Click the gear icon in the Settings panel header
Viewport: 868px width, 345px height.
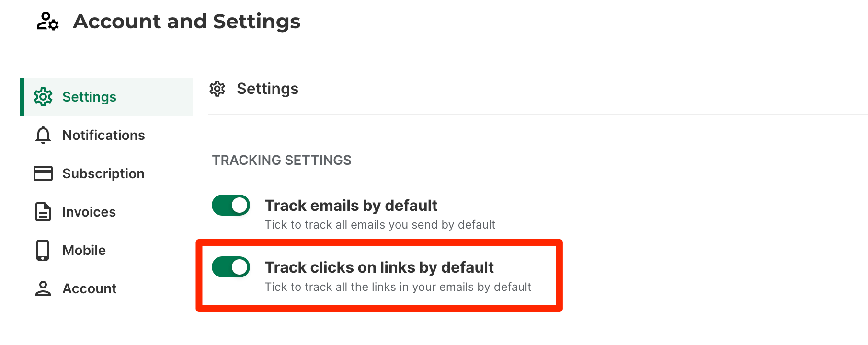[x=217, y=89]
